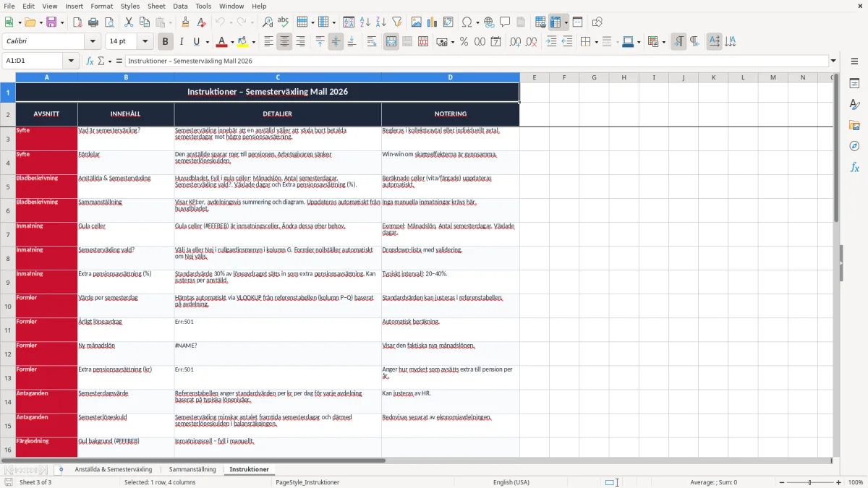Toggle Align Left
Viewport: 868px width, 488px height.
point(268,42)
